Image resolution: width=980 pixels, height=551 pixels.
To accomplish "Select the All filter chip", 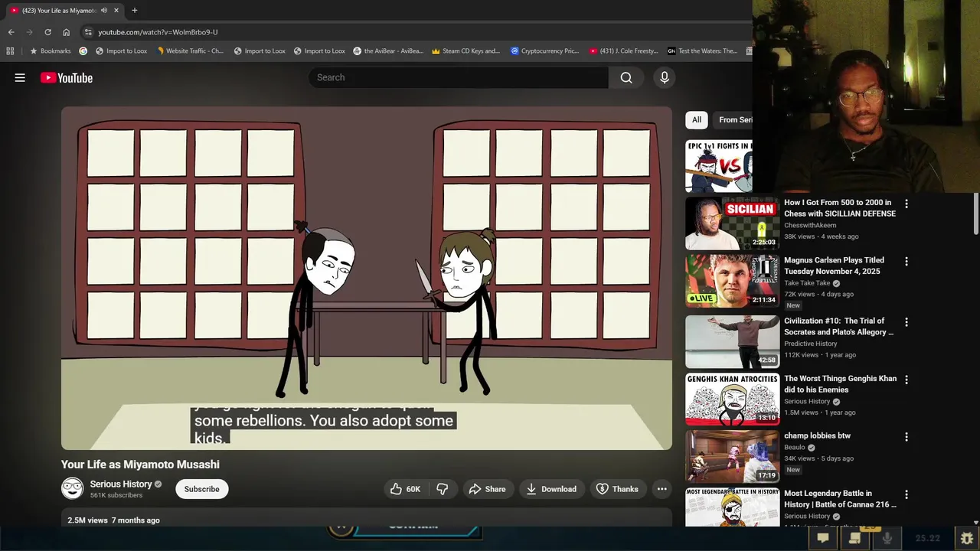I will coord(697,119).
